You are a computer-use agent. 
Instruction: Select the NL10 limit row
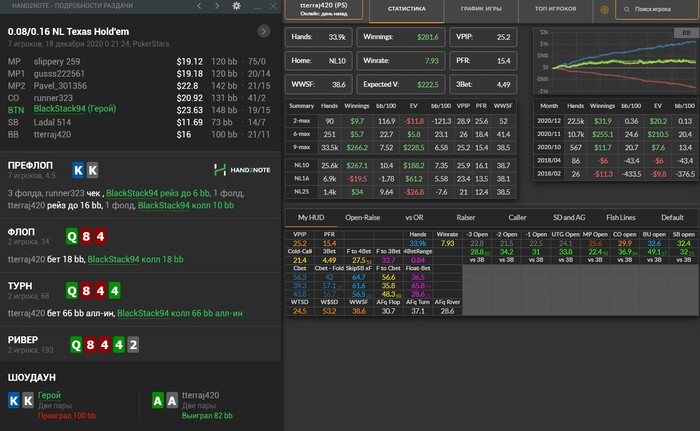point(400,165)
